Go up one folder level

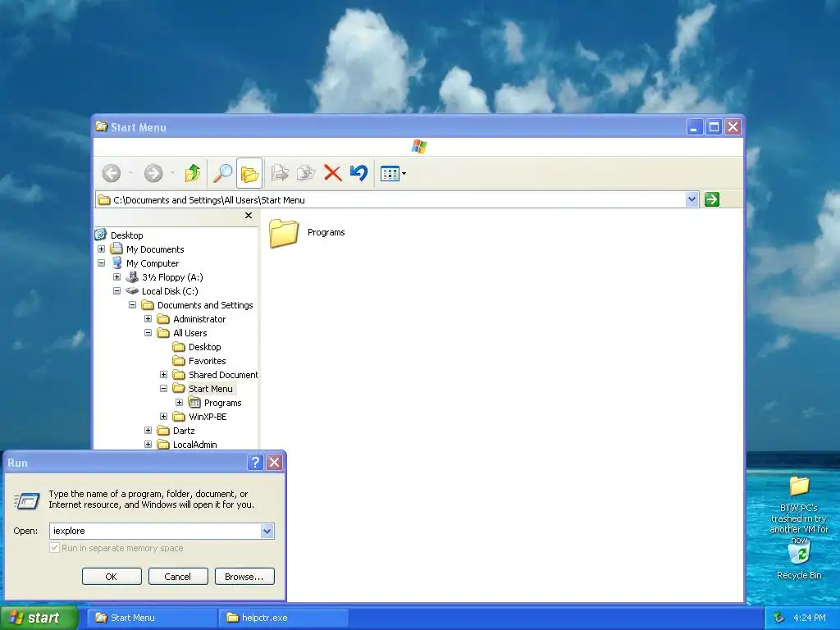[193, 173]
